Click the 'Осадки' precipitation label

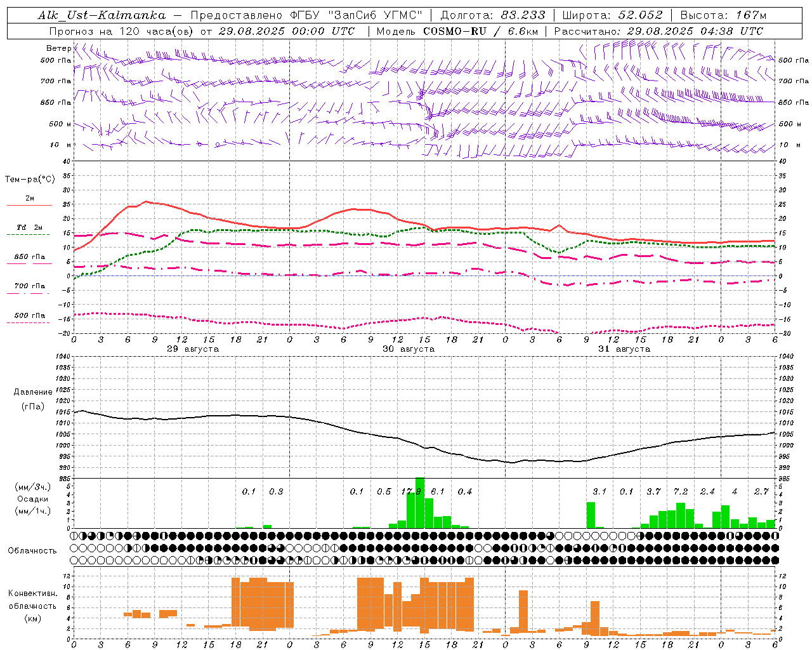33,499
